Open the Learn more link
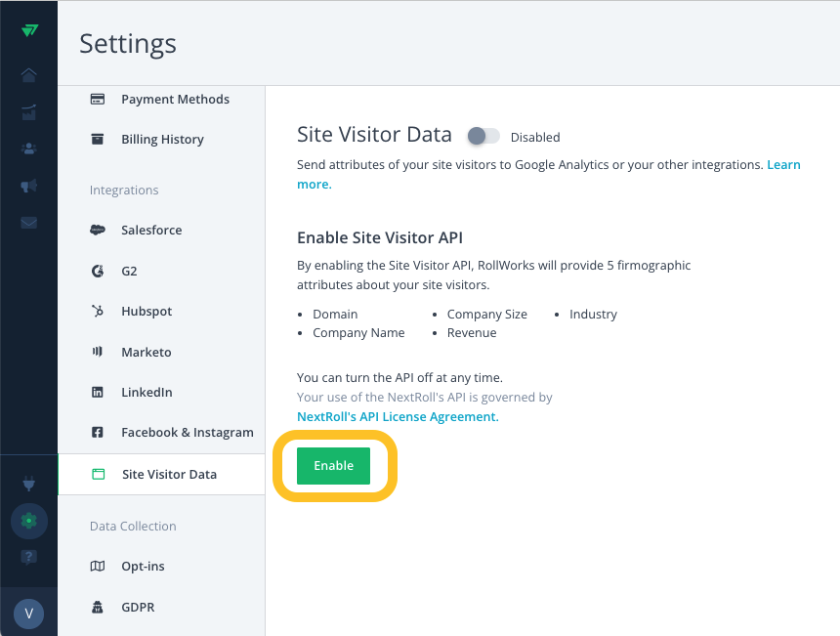Viewport: 840px width, 636px height. tap(783, 164)
